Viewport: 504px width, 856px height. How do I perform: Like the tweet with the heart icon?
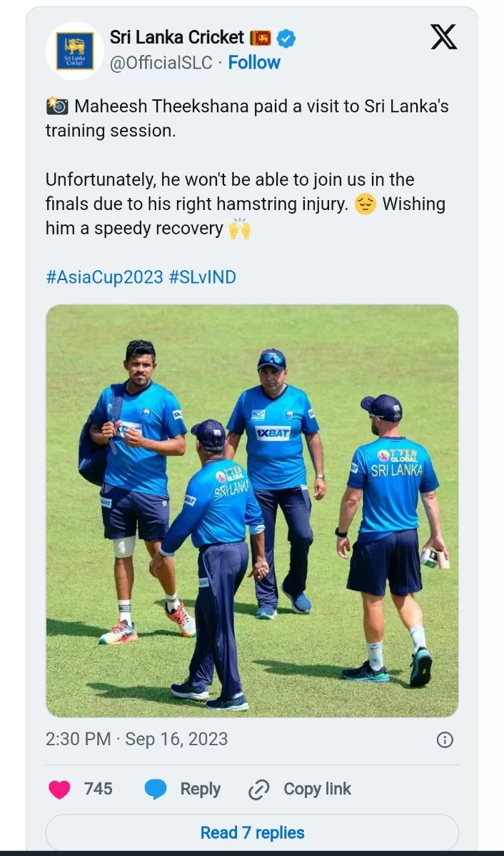click(x=59, y=790)
